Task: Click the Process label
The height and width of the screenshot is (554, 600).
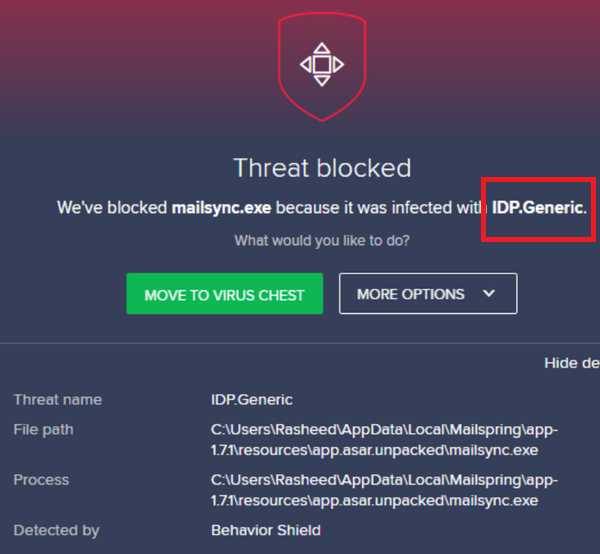Action: click(x=41, y=480)
